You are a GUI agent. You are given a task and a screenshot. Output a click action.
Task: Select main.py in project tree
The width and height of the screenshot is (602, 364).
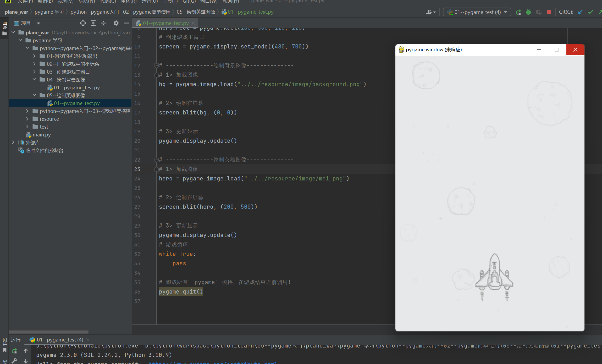38,135
